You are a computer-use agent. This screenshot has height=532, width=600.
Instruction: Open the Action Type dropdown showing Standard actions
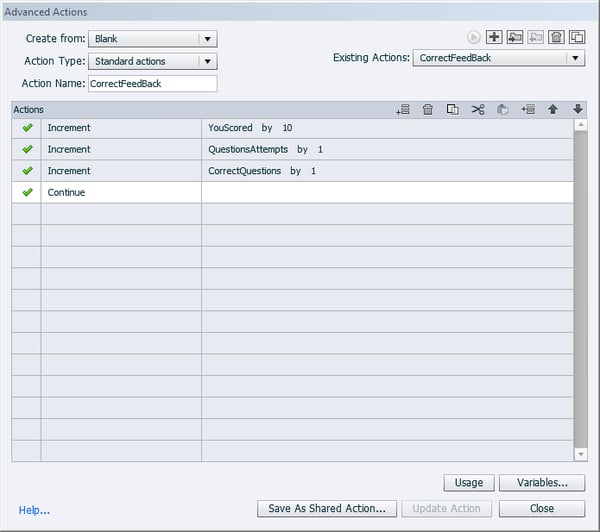point(153,61)
